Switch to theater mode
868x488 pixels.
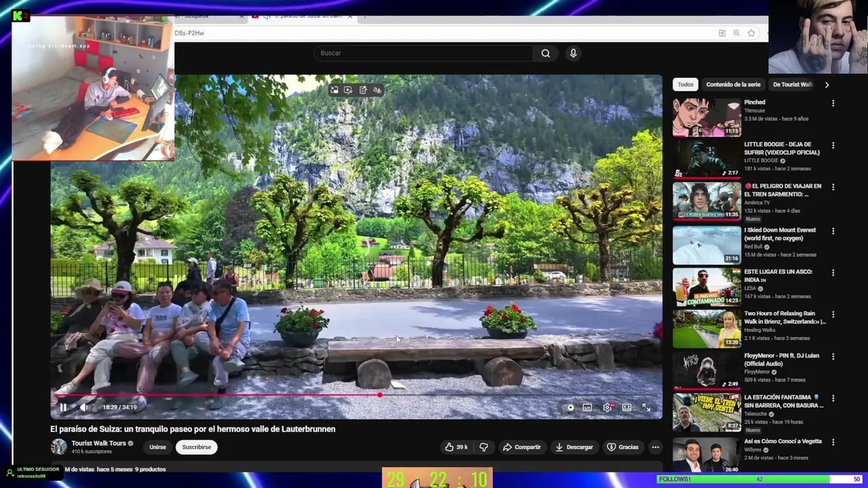(627, 407)
